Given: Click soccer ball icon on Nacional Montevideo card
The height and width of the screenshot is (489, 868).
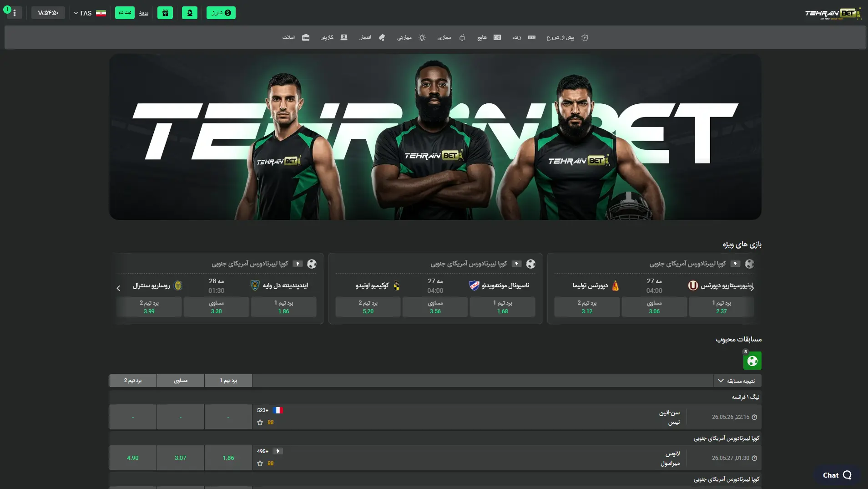Looking at the screenshot, I should (x=530, y=264).
